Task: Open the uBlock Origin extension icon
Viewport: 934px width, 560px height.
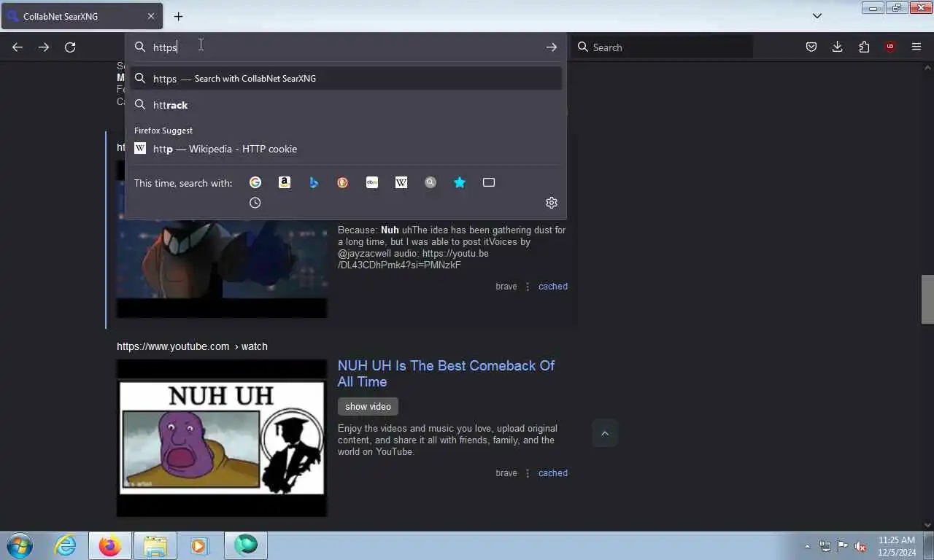Action: pyautogui.click(x=890, y=47)
